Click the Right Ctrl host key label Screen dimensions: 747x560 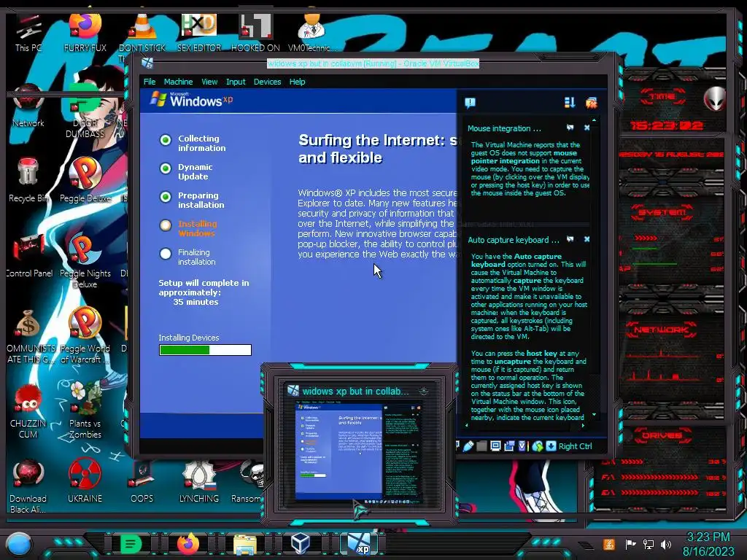(x=575, y=447)
